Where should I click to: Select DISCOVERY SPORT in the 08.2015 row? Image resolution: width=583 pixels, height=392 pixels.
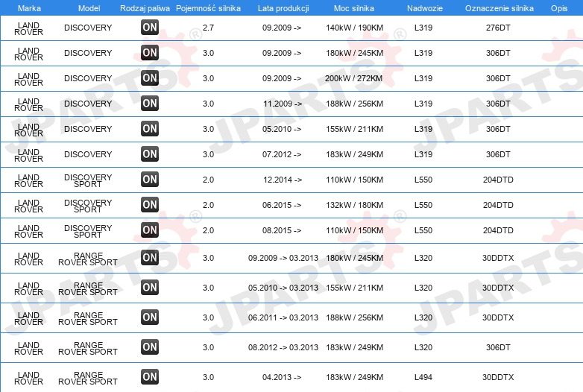click(88, 231)
